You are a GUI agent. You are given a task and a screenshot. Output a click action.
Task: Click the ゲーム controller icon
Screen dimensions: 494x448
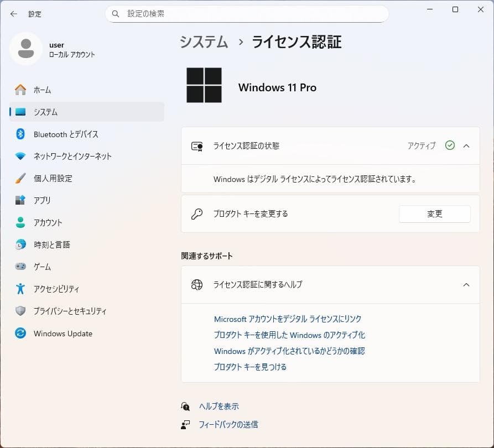pyautogui.click(x=20, y=267)
